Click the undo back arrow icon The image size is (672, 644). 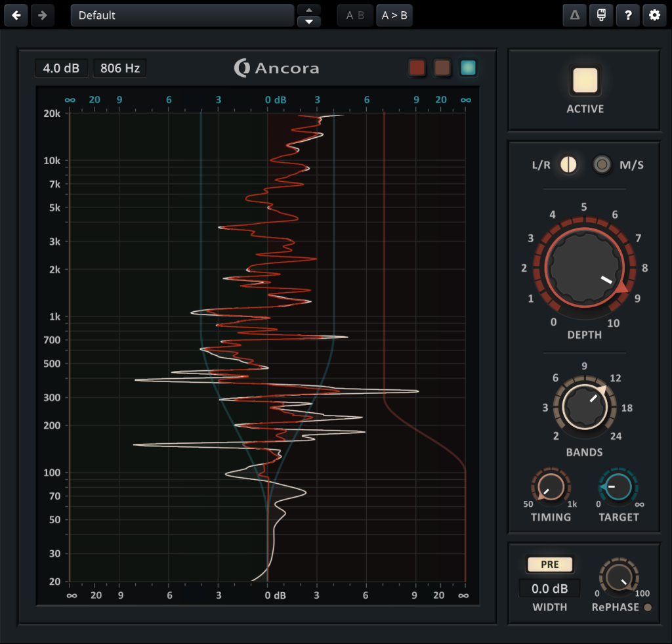(x=16, y=16)
